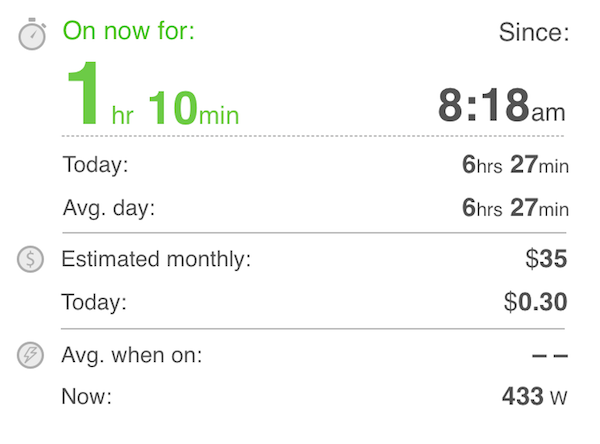The height and width of the screenshot is (444, 600).
Task: Click the dollar coin icon
Action: tap(32, 260)
